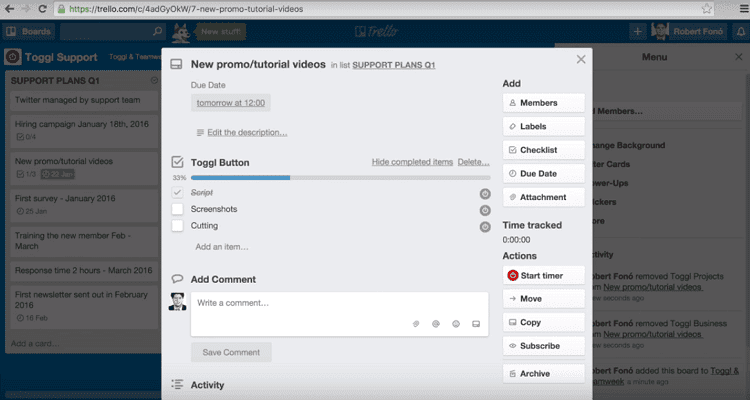This screenshot has height=400, width=750.
Task: Start Toggl timer for Cutting item
Action: click(485, 227)
